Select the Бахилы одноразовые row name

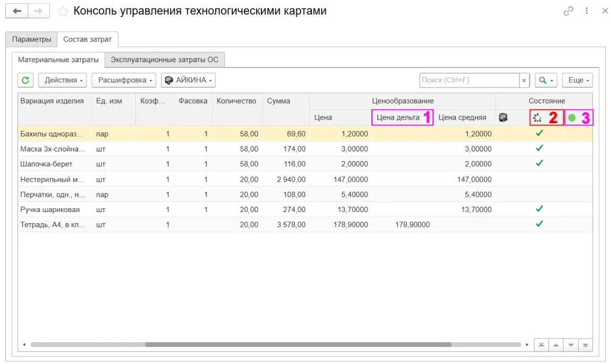pyautogui.click(x=52, y=134)
